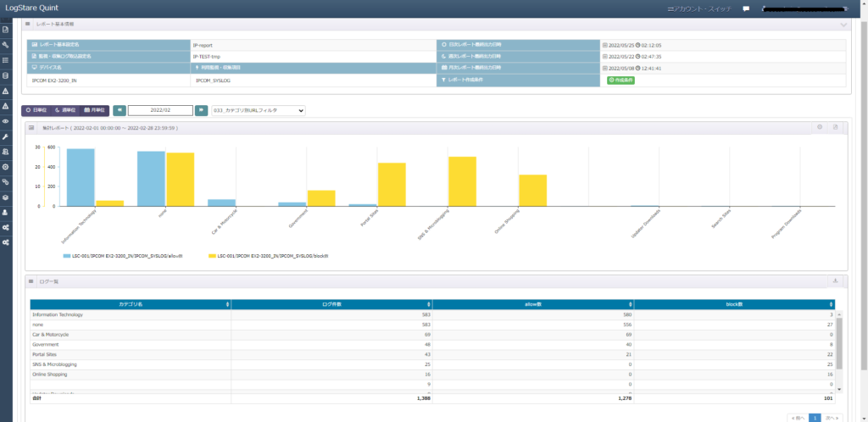Open the single-user icon in the left sidebar
This screenshot has width=868, height=422.
coord(6,213)
